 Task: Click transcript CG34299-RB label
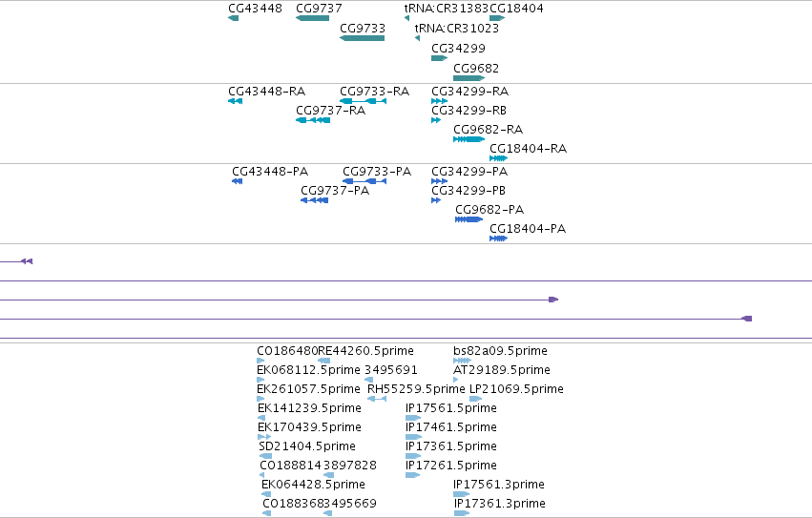coord(468,111)
